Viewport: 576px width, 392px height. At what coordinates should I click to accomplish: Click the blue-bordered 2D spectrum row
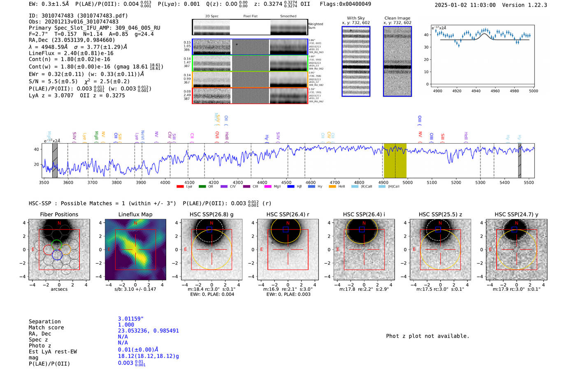click(x=250, y=47)
